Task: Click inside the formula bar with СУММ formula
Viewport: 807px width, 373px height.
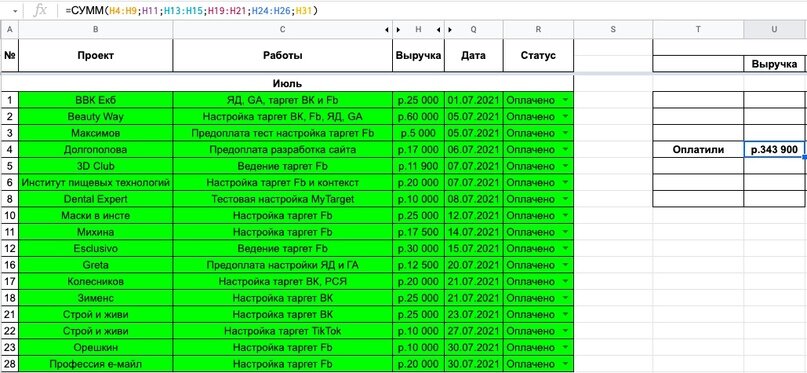Action: coord(432,10)
